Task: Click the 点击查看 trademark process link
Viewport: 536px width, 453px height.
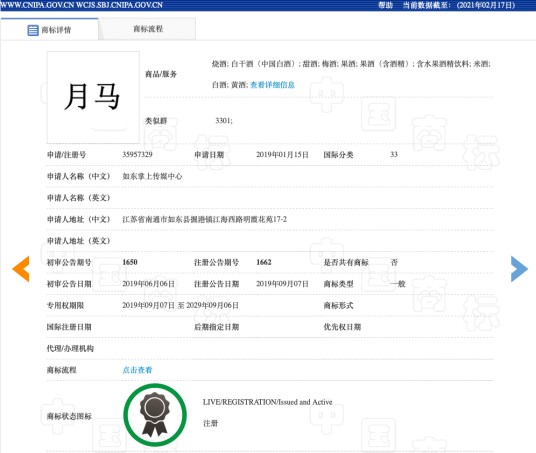Action: click(137, 370)
